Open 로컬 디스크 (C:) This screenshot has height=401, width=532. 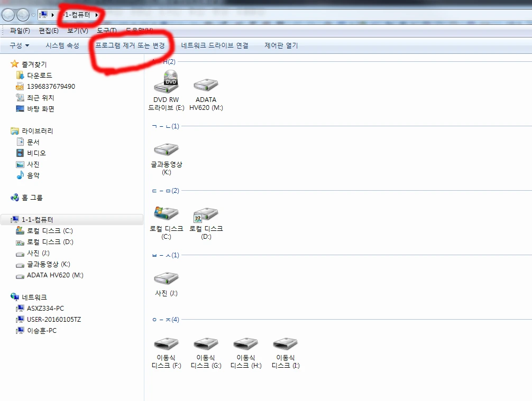pos(166,214)
